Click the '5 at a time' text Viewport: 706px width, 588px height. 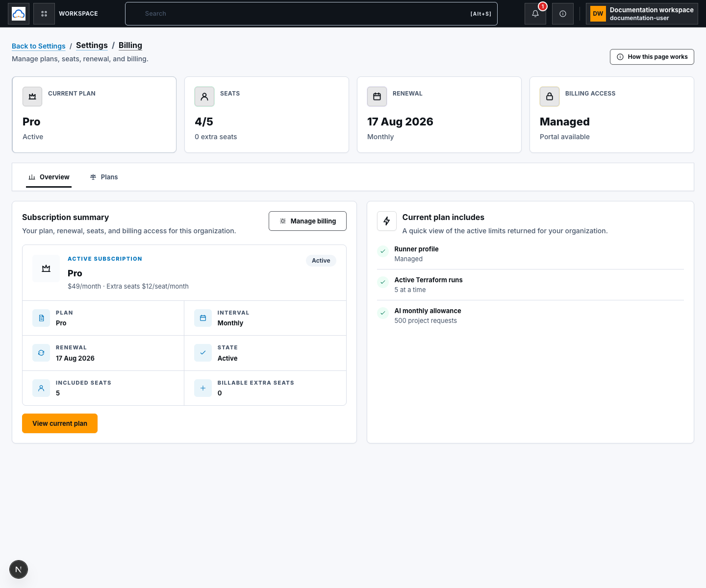click(x=410, y=290)
